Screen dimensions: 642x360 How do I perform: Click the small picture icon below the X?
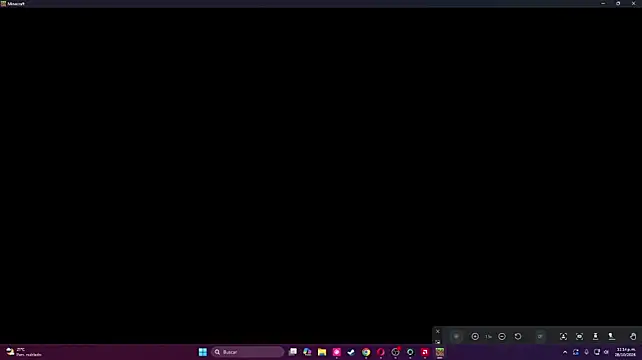click(437, 342)
